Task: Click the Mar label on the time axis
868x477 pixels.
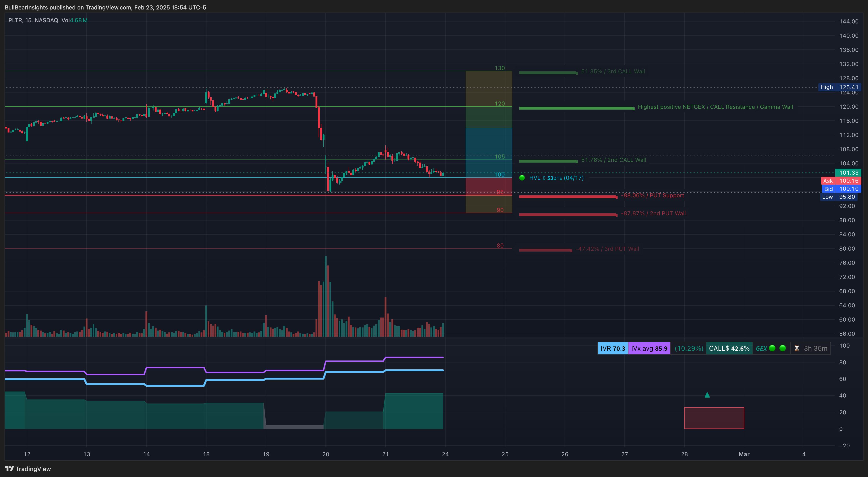Action: [744, 454]
